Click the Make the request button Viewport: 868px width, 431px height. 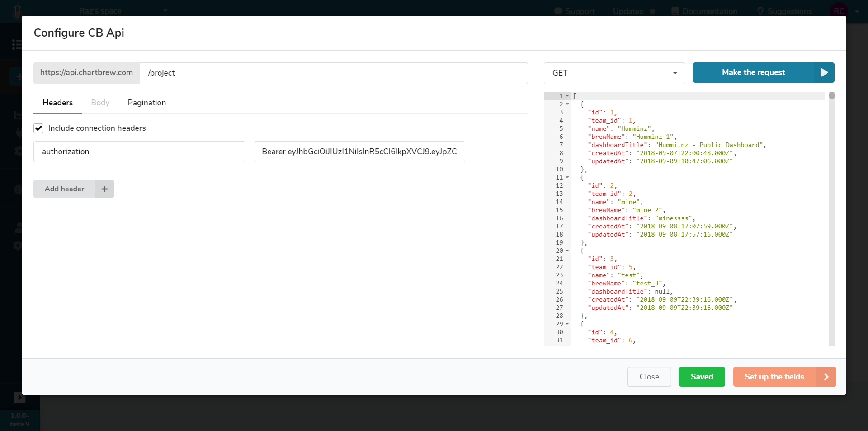point(753,73)
